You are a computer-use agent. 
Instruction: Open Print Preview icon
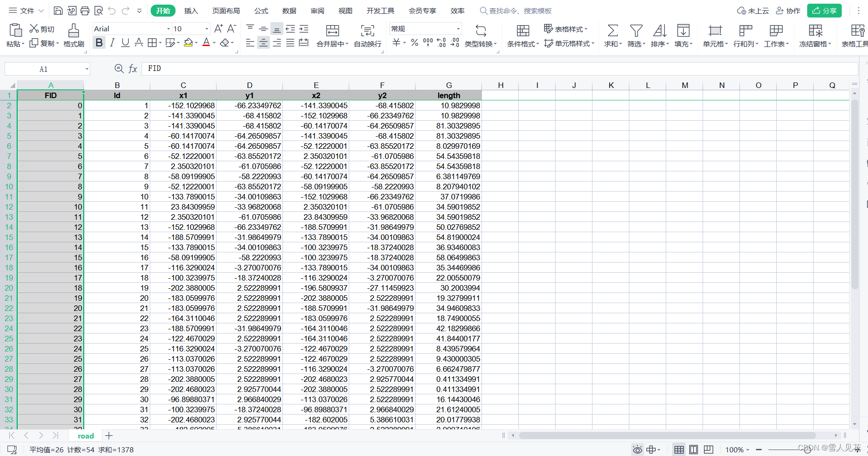tap(98, 11)
